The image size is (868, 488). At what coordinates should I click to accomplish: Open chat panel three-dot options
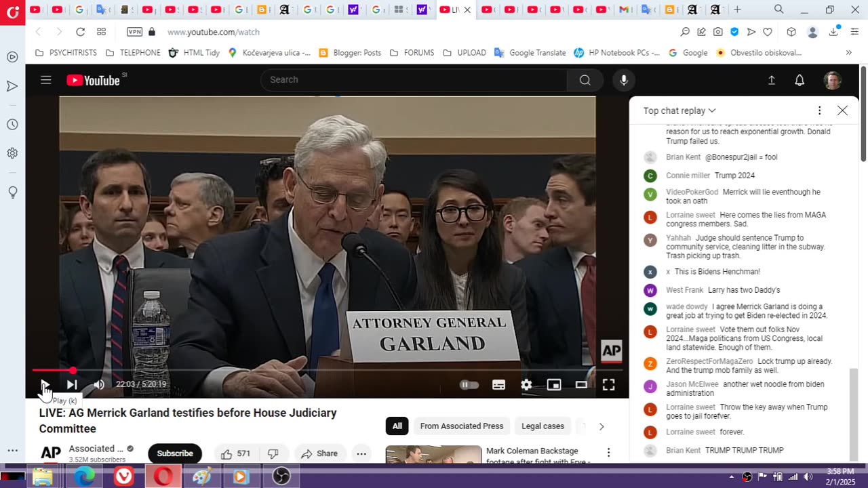pos(819,110)
